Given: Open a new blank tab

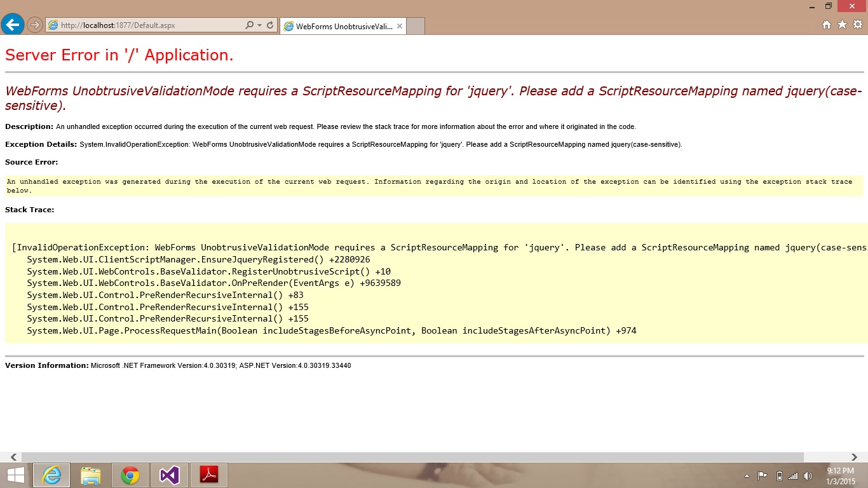Looking at the screenshot, I should coord(415,26).
